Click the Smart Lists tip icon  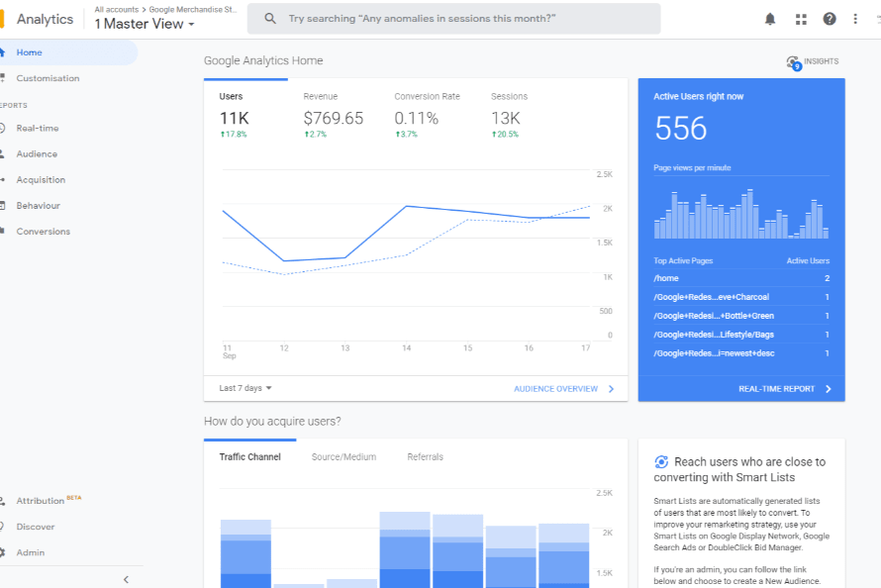[x=661, y=462]
